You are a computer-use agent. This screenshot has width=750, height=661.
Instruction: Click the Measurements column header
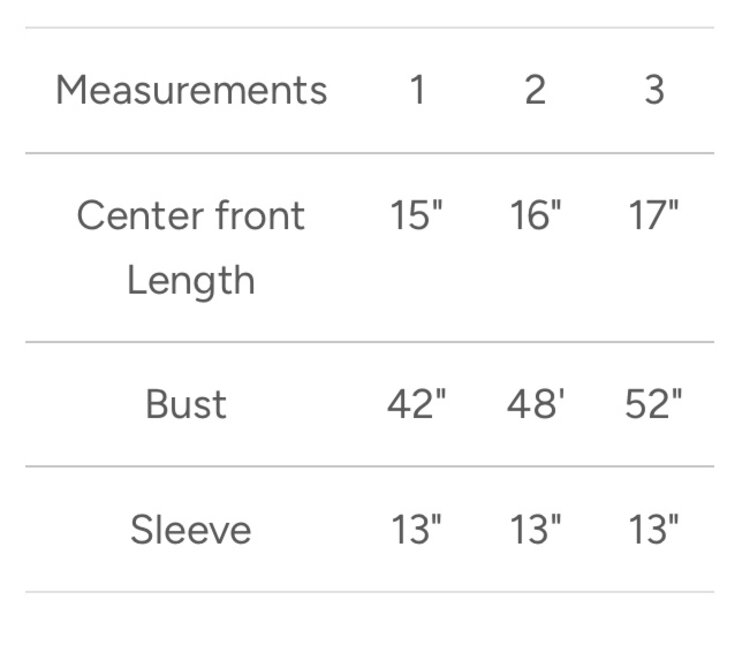[191, 90]
